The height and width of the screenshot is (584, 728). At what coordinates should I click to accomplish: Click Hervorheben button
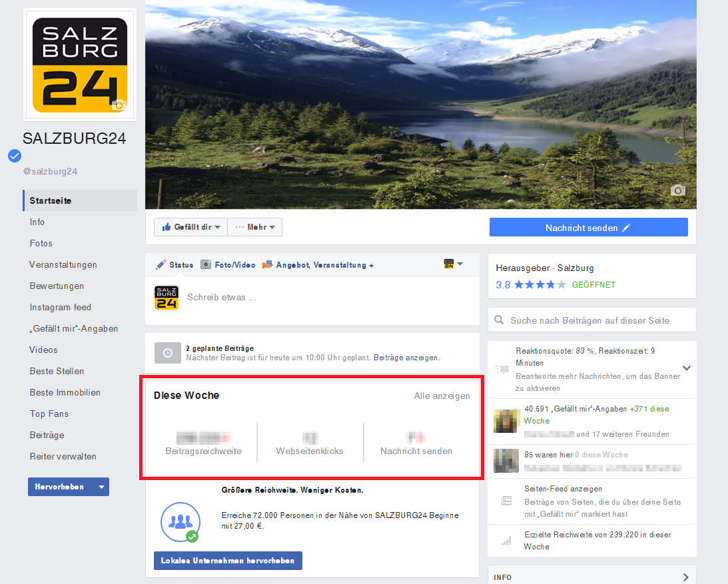click(x=61, y=487)
